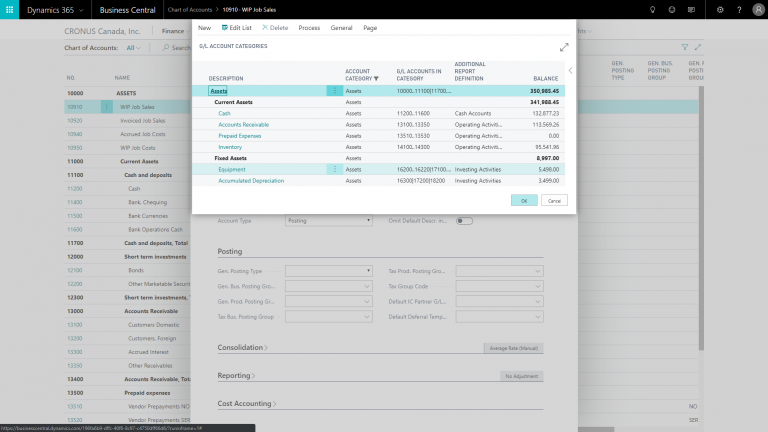768x432 pixels.
Task: Click New in dialog menu
Action: point(204,28)
